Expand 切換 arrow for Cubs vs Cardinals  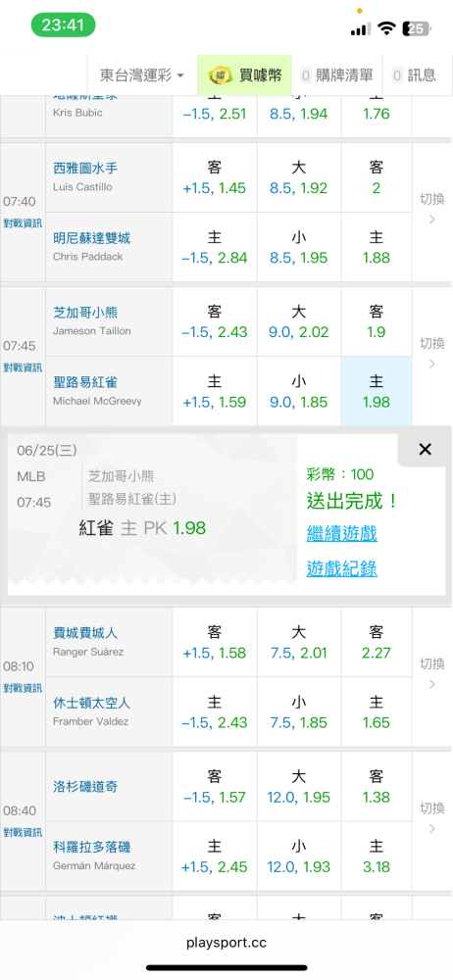click(432, 353)
